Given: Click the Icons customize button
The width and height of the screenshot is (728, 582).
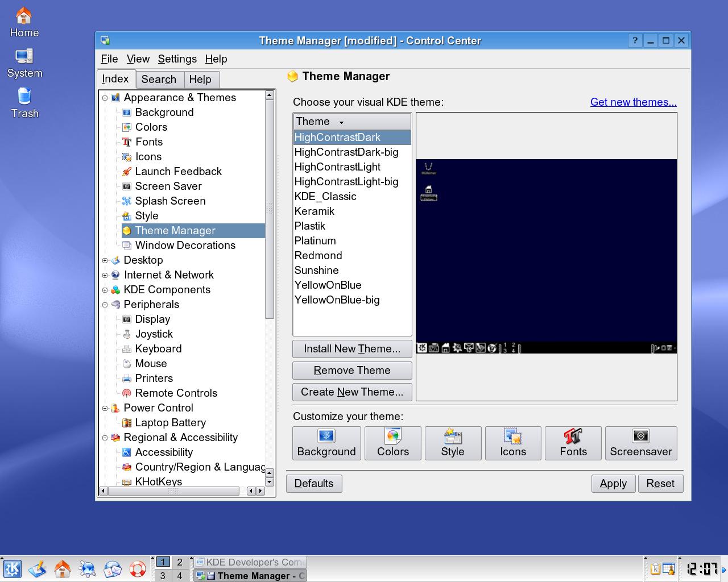Looking at the screenshot, I should (x=513, y=443).
